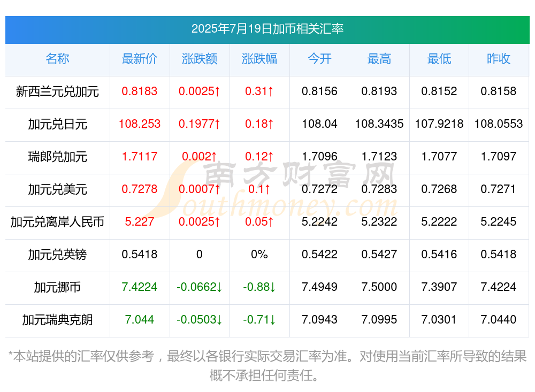The height and width of the screenshot is (392, 535).
Task: Click the 今开 column header
Action: point(319,59)
